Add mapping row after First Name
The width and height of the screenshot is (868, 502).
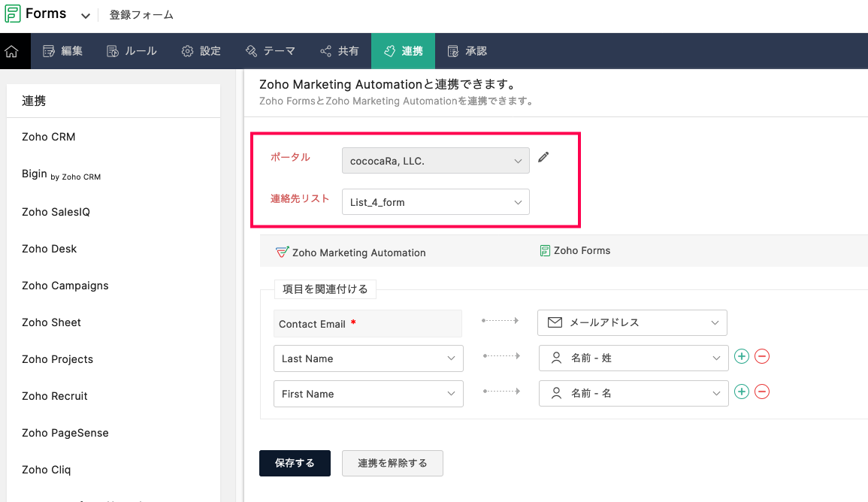click(x=742, y=392)
